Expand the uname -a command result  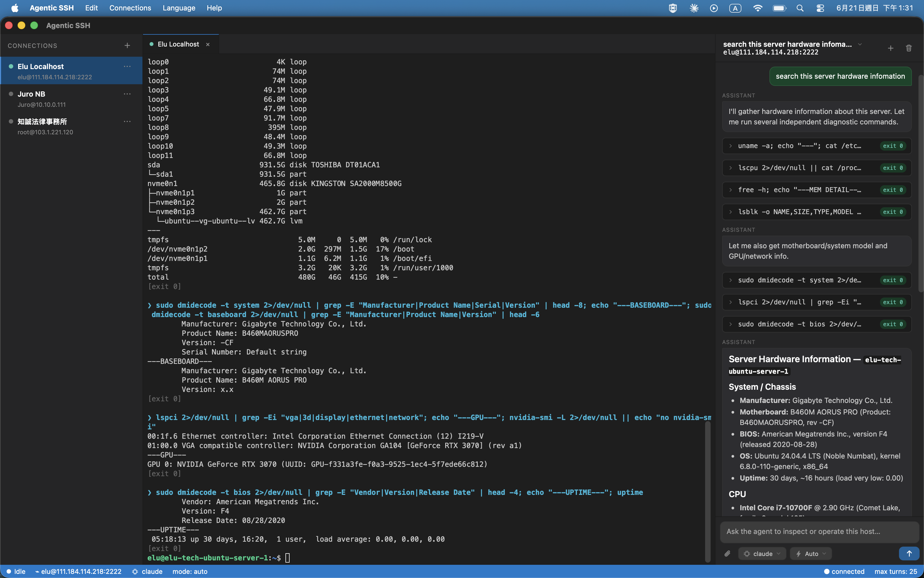817,146
